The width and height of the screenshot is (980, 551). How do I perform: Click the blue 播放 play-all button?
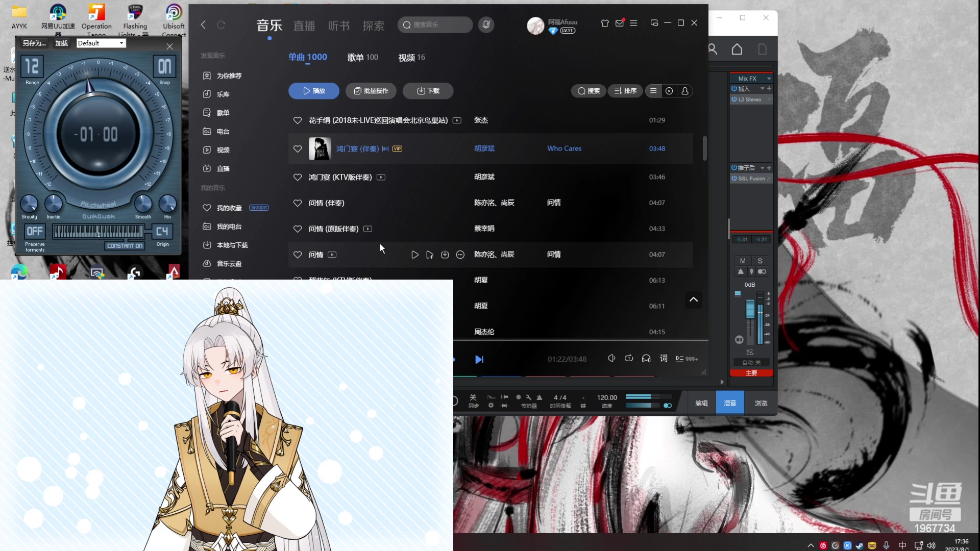click(314, 91)
